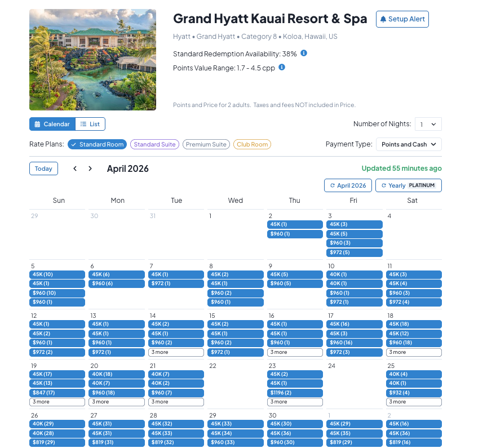Expand 3 more entries on April 16
This screenshot has height=448, width=496.
click(x=295, y=352)
